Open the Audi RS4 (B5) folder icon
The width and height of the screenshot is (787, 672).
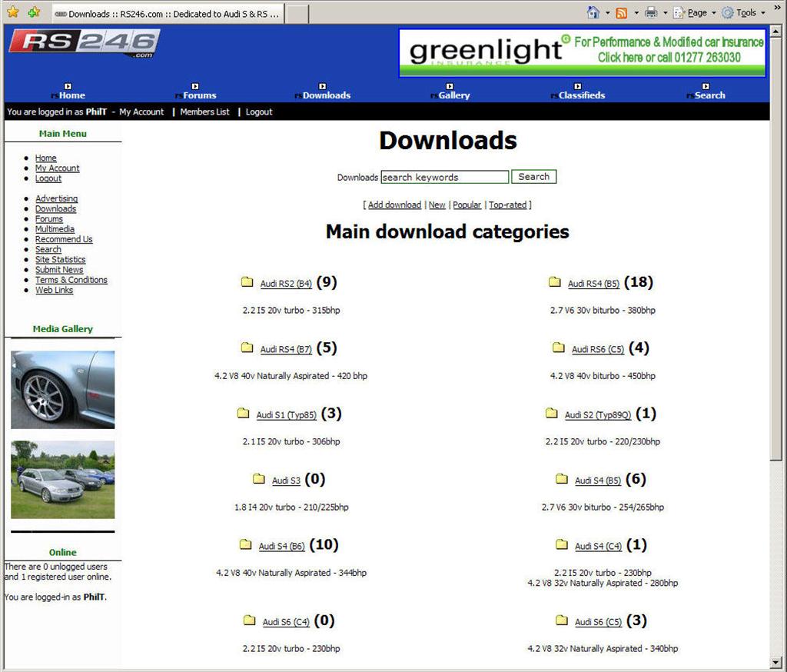[555, 282]
